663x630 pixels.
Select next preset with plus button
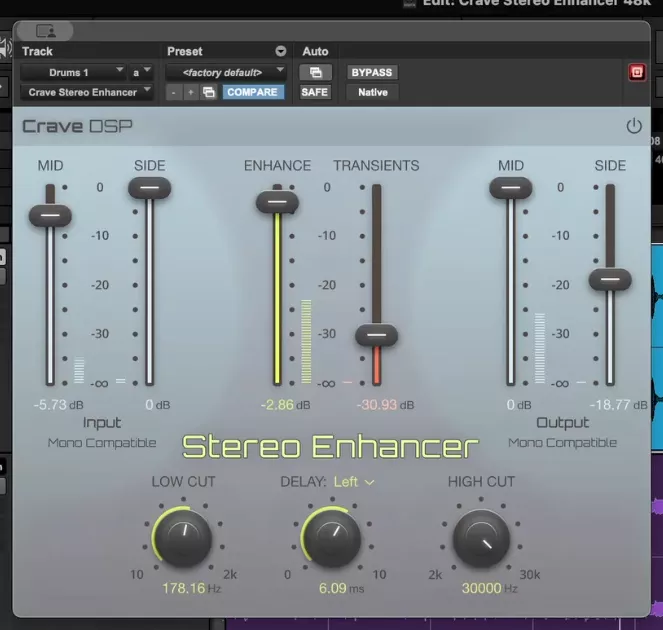tap(191, 92)
